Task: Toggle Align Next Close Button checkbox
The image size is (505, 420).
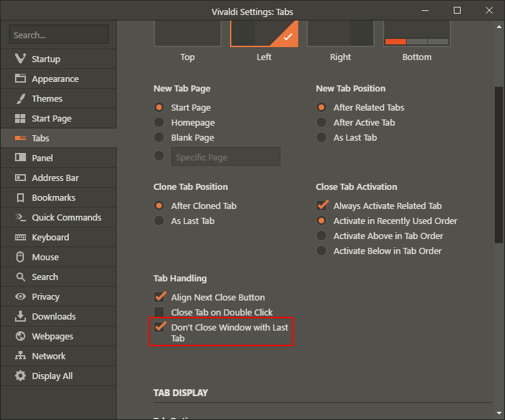Action: [x=159, y=297]
